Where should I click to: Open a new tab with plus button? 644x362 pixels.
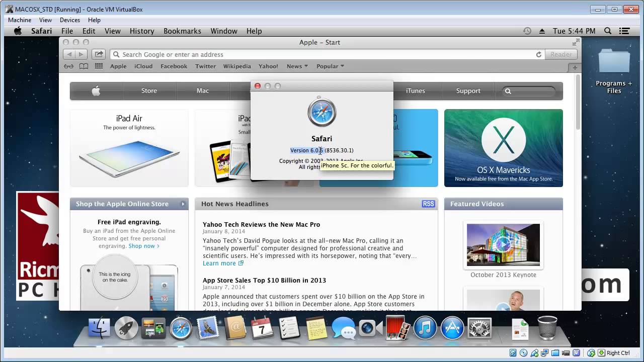coord(575,67)
